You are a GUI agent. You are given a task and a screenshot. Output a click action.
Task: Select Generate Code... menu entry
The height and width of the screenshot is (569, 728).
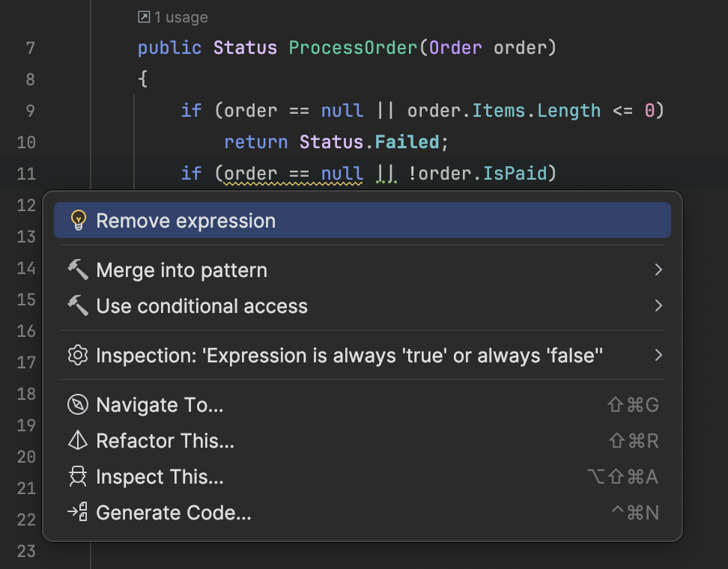tap(174, 513)
